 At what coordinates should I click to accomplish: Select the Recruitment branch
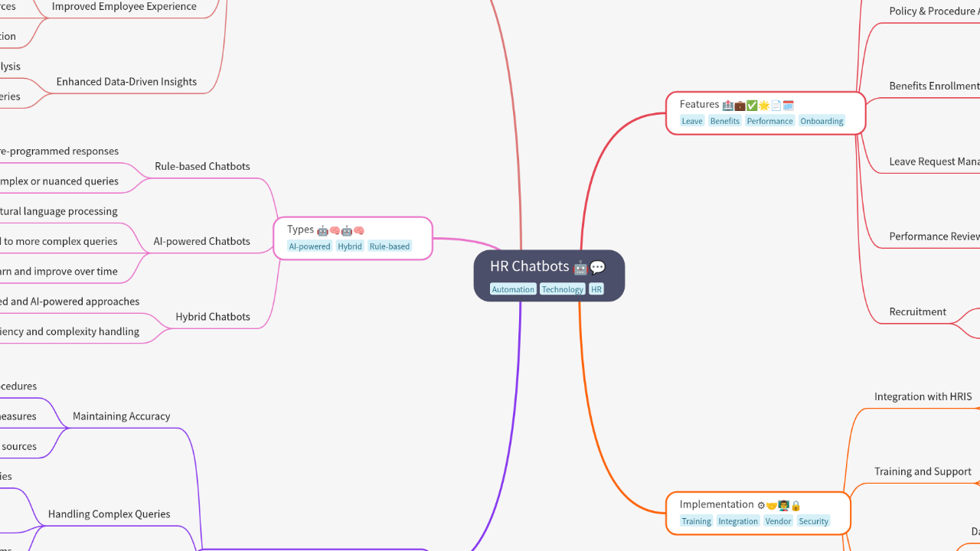[x=917, y=311]
